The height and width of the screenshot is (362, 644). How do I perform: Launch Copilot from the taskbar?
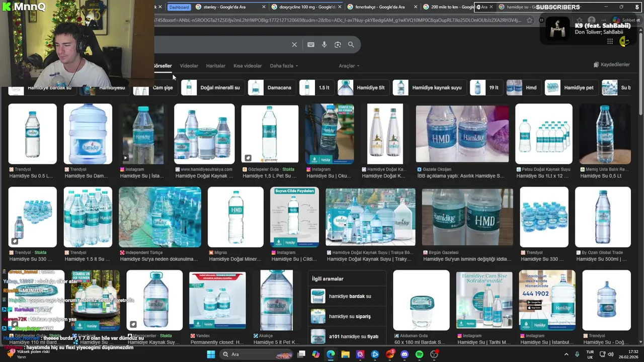(315, 354)
